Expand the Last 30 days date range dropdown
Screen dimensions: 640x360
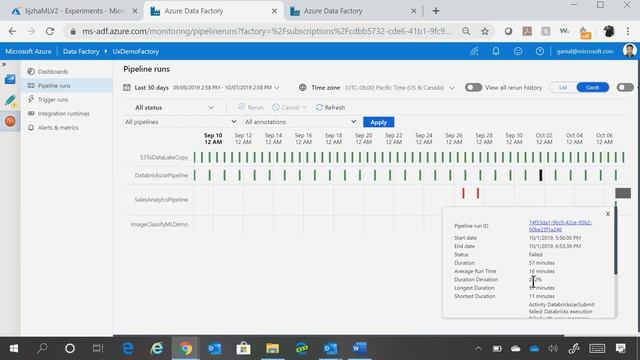[277, 88]
